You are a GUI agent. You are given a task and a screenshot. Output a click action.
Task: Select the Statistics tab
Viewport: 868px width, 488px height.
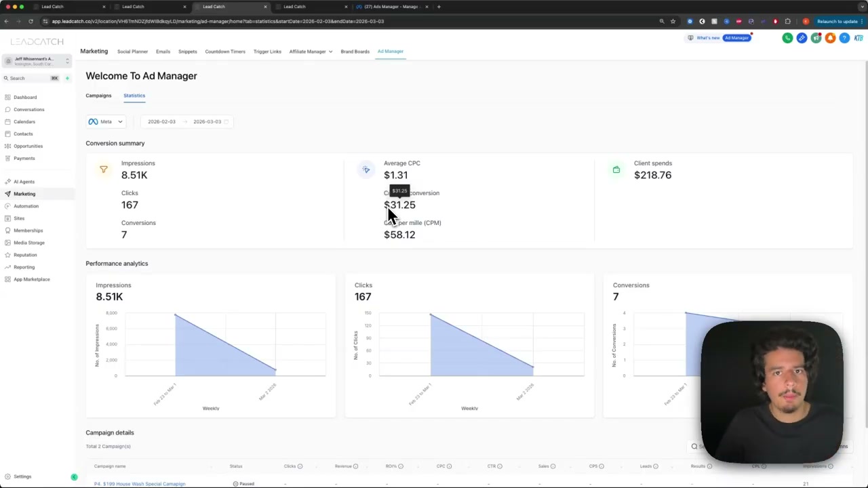pos(134,96)
